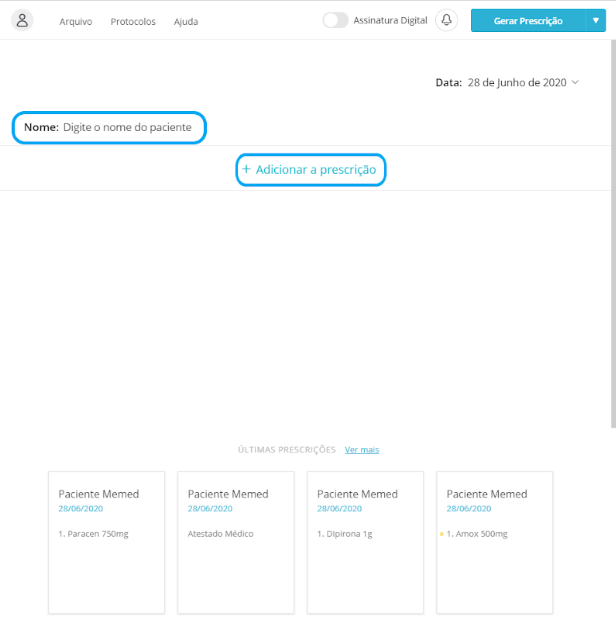
Task: Open the Atestado Médico prescription card
Action: (236, 542)
